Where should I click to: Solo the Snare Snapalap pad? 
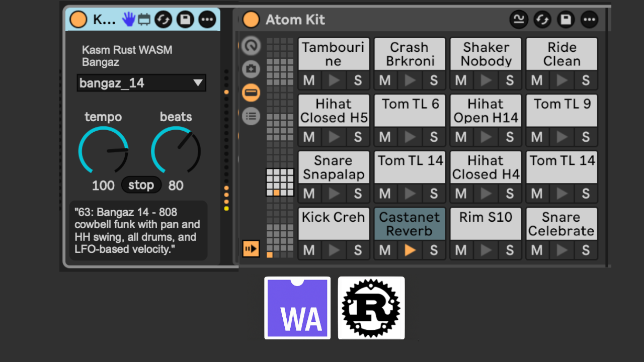(x=358, y=193)
